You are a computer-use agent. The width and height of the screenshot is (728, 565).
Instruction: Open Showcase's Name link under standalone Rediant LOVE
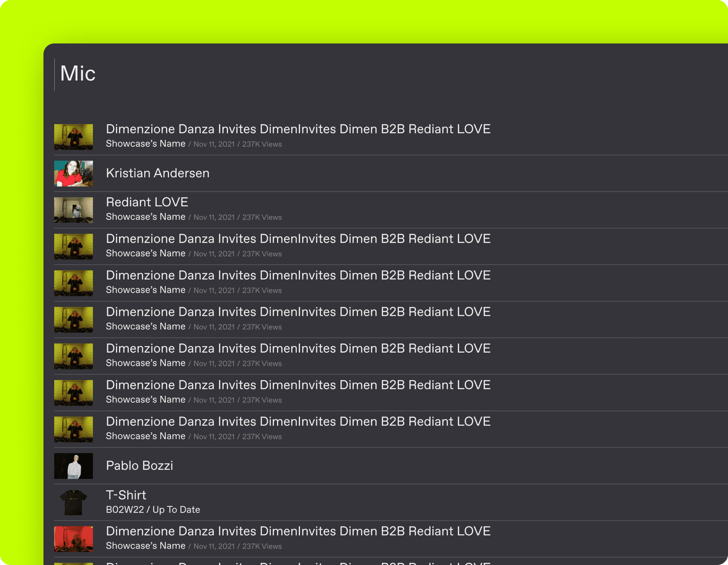point(146,217)
